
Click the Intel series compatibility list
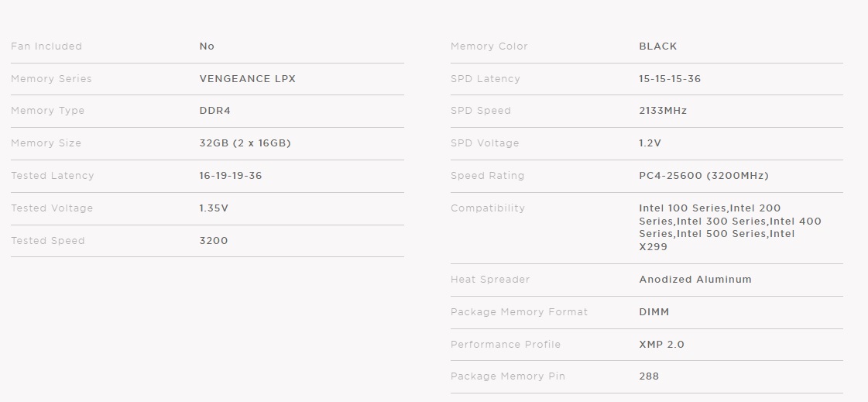click(729, 228)
